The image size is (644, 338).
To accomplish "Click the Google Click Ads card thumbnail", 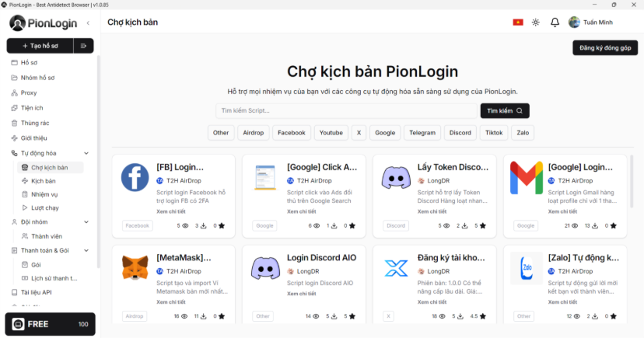I will 265,177.
